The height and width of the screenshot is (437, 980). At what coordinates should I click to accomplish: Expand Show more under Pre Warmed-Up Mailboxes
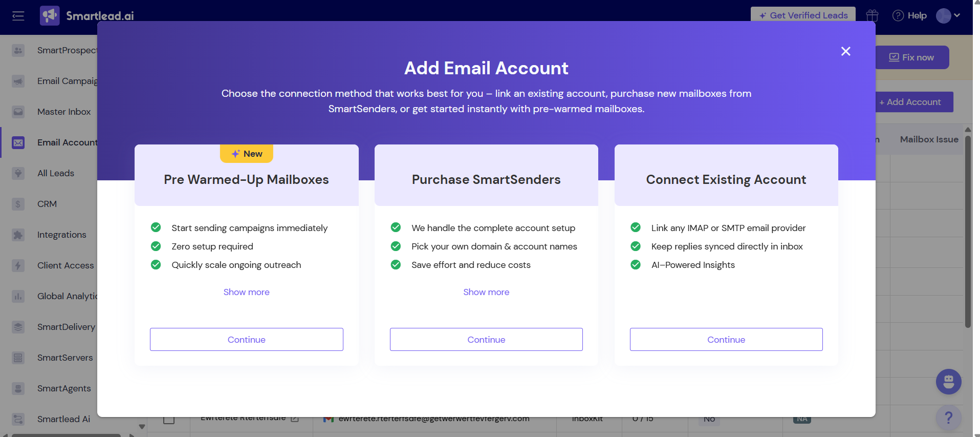(246, 292)
